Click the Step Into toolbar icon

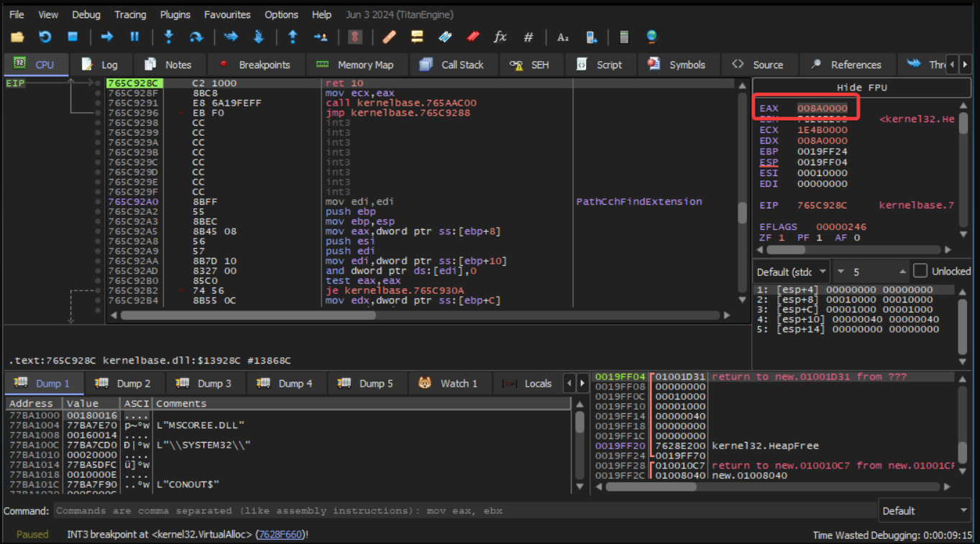169,37
